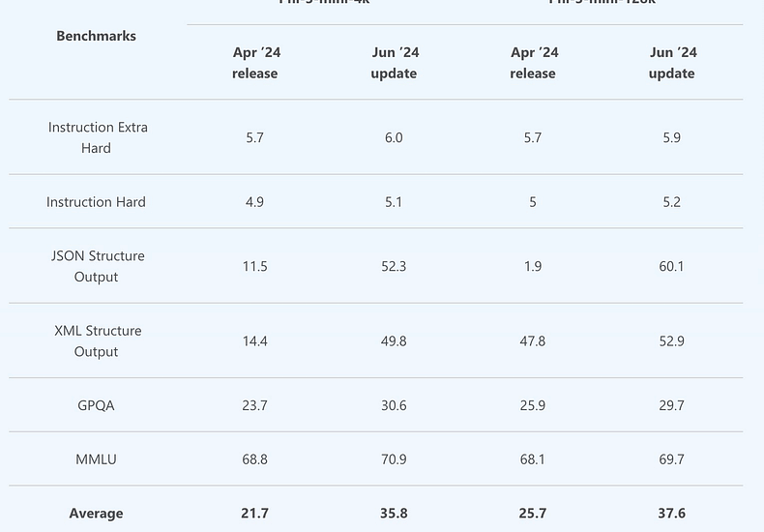Select the 70.9 MMLU value
Screen dimensions: 764x532
coord(394,458)
